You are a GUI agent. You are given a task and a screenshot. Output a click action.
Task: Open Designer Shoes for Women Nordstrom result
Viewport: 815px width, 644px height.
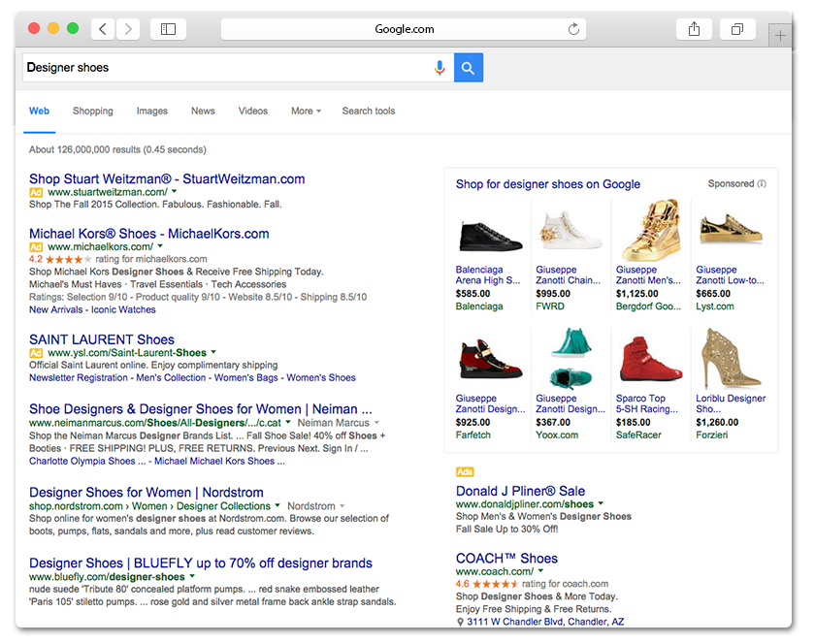point(147,493)
